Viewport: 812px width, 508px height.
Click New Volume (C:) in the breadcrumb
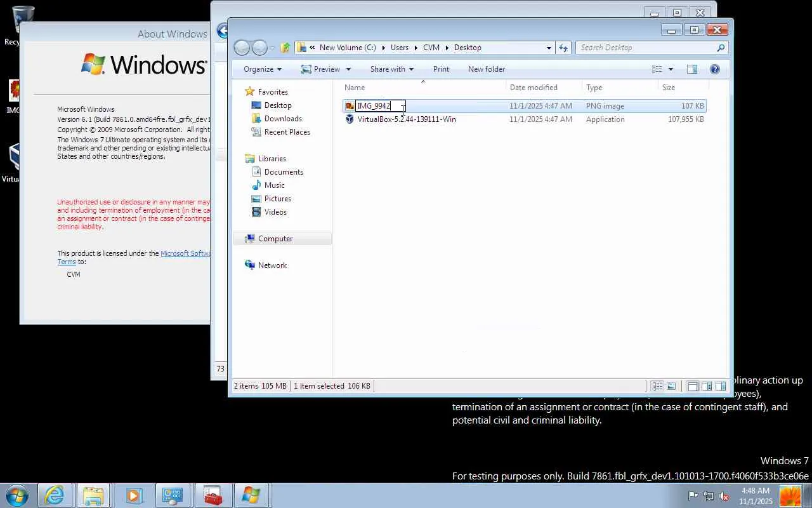point(348,48)
